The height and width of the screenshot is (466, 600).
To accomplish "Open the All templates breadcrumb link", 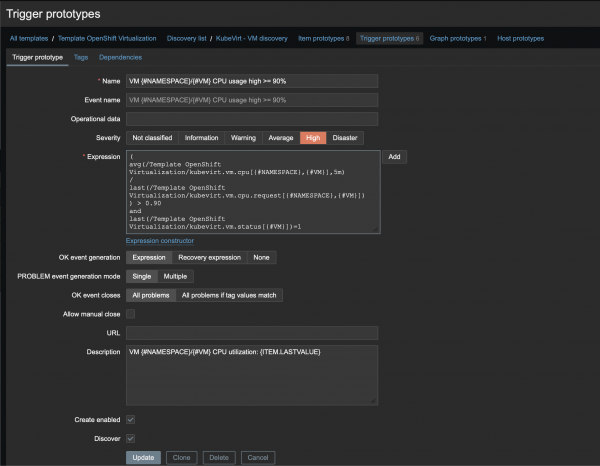I will point(29,38).
